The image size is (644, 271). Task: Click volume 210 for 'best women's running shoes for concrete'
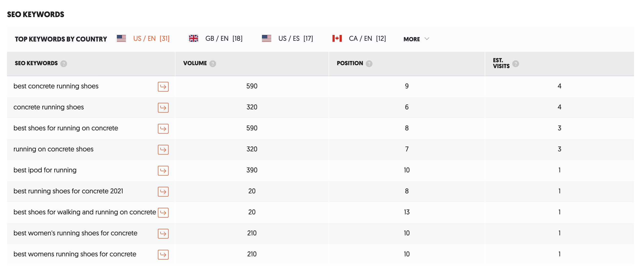pos(252,233)
